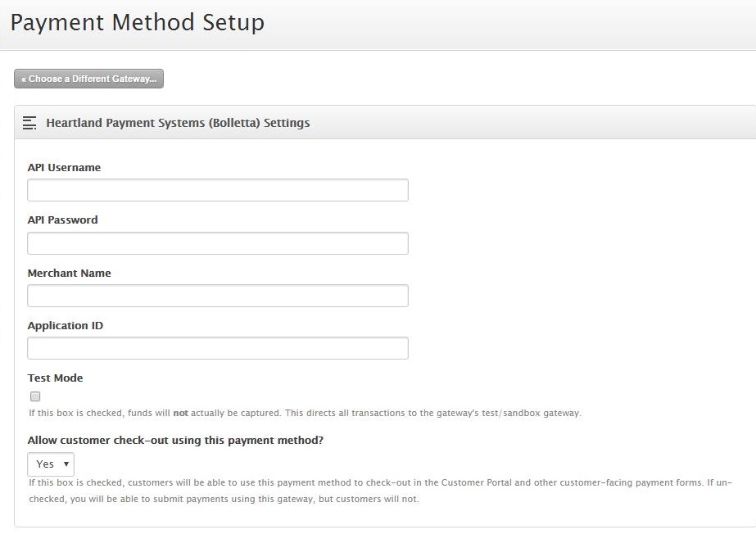756x534 pixels.
Task: Select the Application ID text box
Action: tap(218, 348)
